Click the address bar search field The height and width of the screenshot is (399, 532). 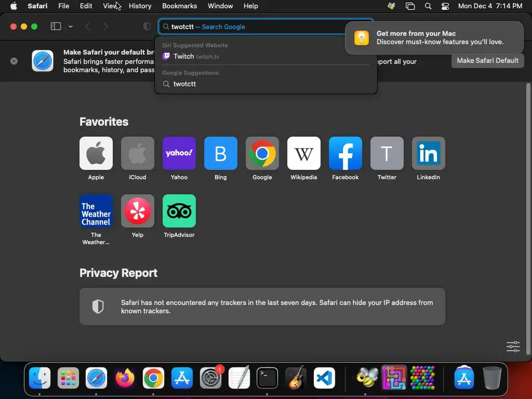coord(265,26)
